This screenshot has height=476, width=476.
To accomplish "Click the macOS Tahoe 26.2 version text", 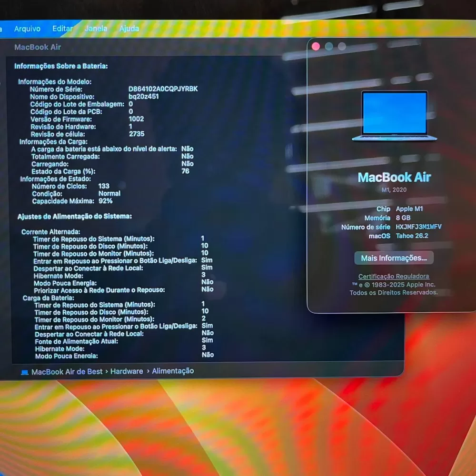I will (412, 236).
